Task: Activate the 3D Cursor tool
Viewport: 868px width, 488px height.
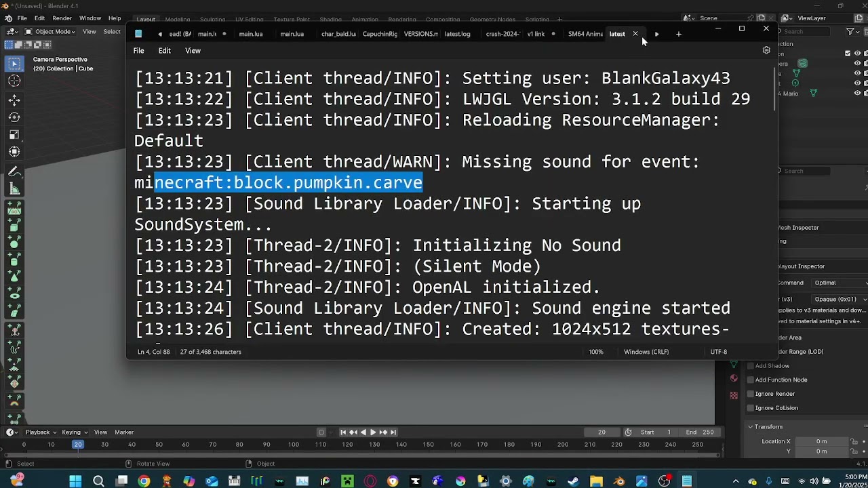Action: 14,81
